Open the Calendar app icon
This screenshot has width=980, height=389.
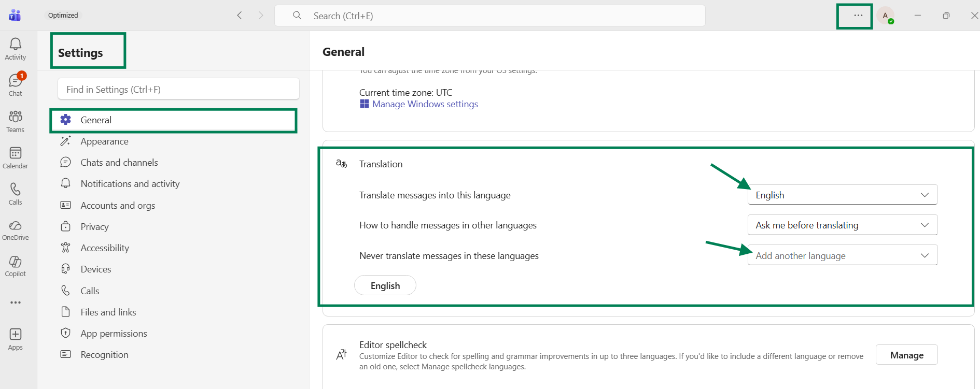click(16, 157)
